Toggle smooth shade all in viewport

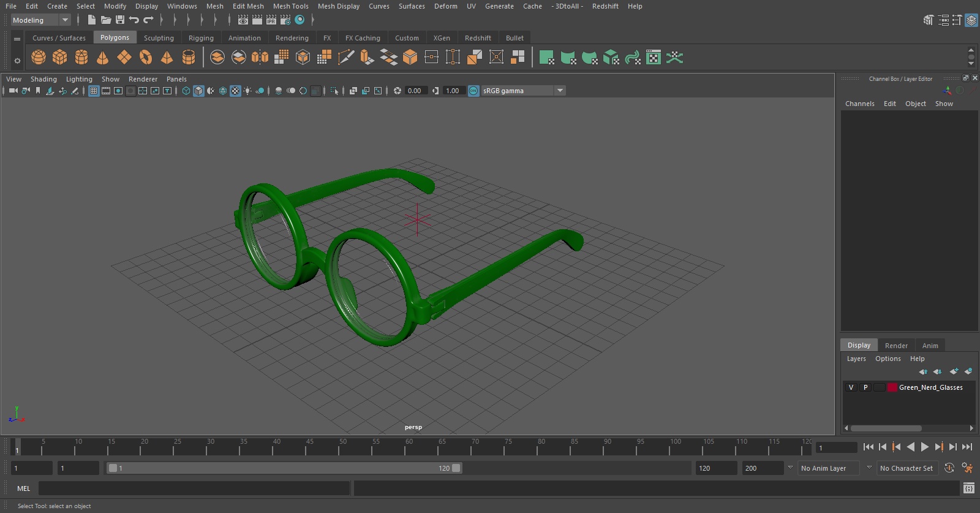click(x=198, y=91)
